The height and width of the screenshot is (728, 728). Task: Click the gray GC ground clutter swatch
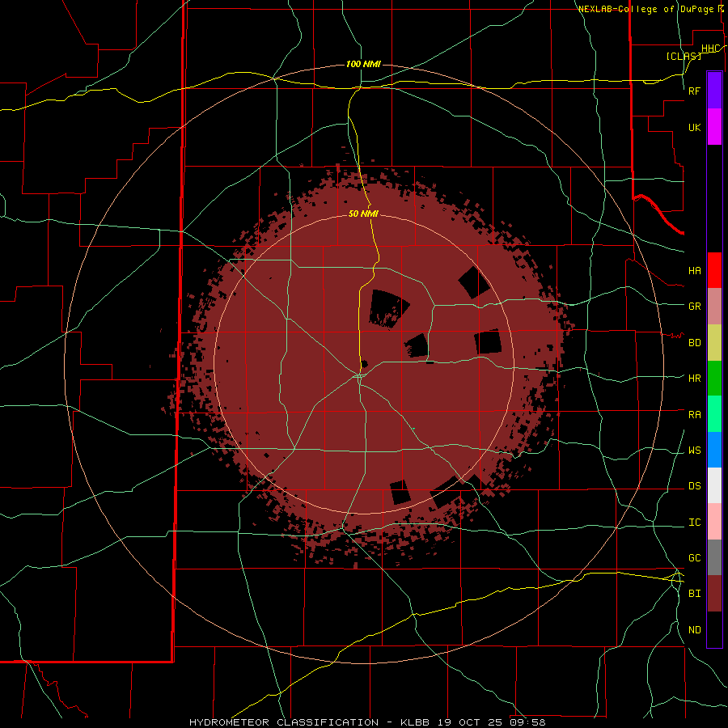coord(714,557)
